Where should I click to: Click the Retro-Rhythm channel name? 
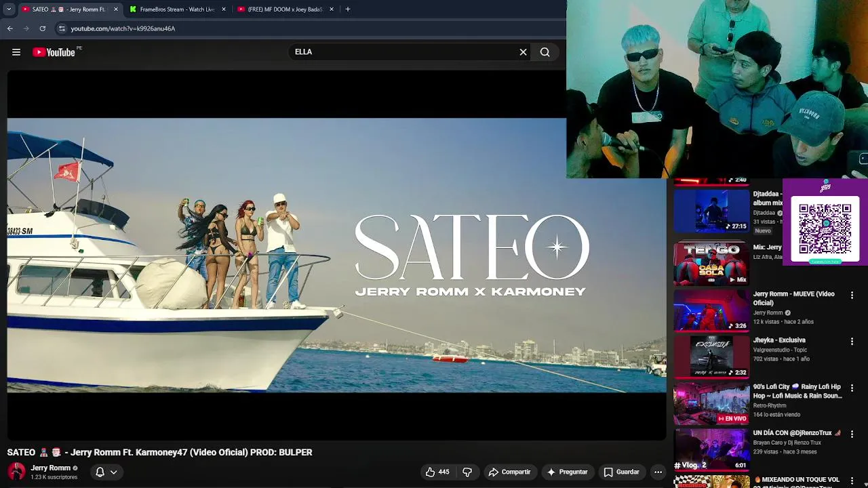pyautogui.click(x=770, y=405)
